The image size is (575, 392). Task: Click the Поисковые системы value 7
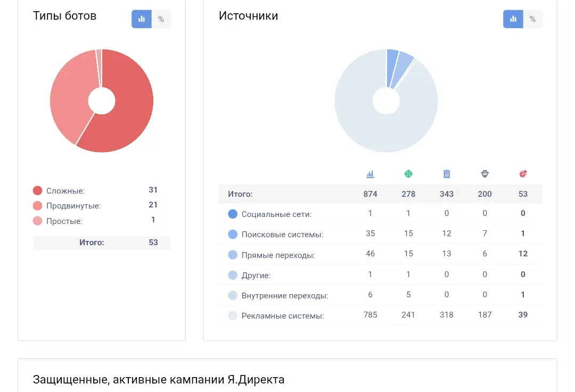(485, 233)
